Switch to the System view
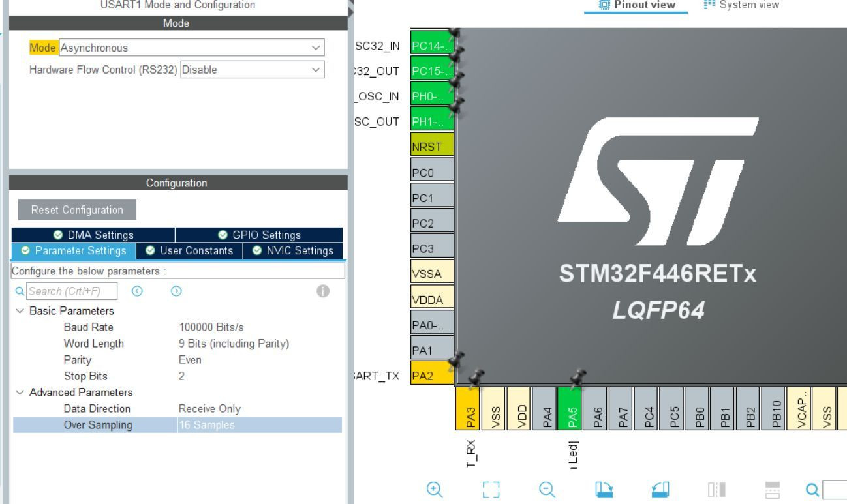 point(748,5)
